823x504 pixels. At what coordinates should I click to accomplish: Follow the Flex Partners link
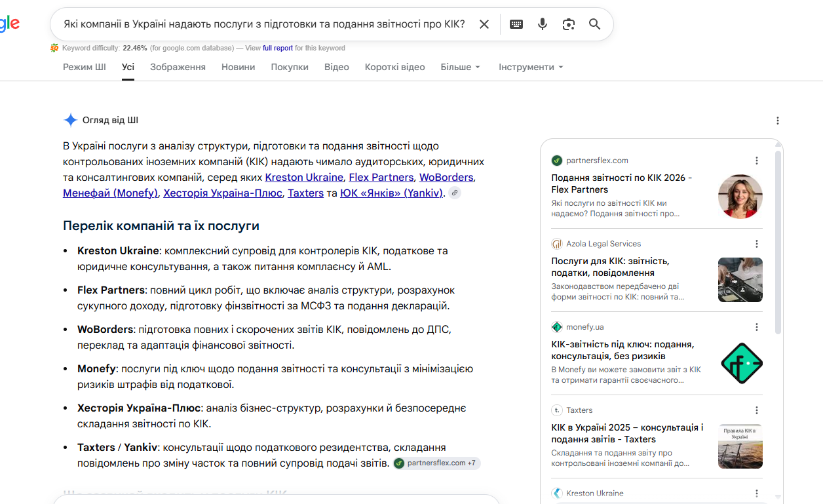point(381,177)
